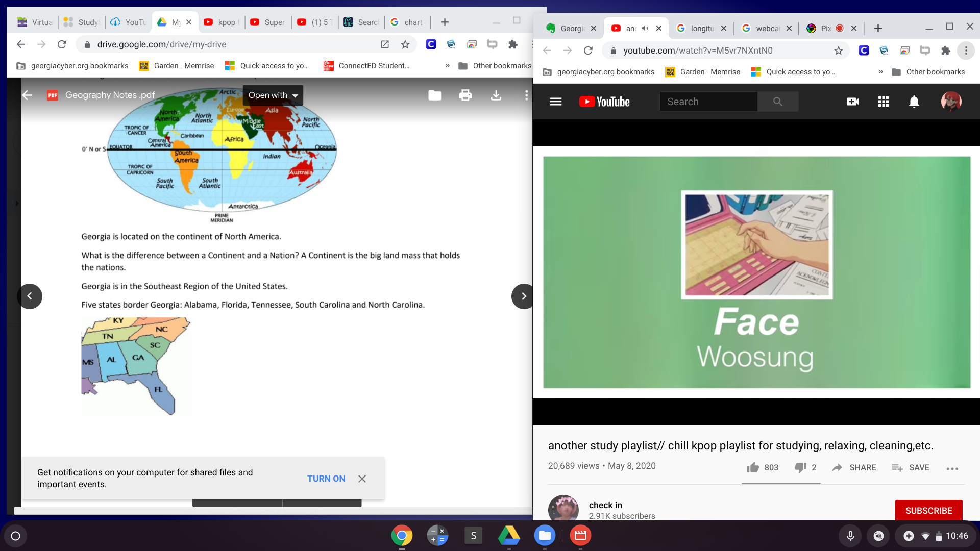Open YouTube notifications bell
980x551 pixels.
tap(914, 102)
